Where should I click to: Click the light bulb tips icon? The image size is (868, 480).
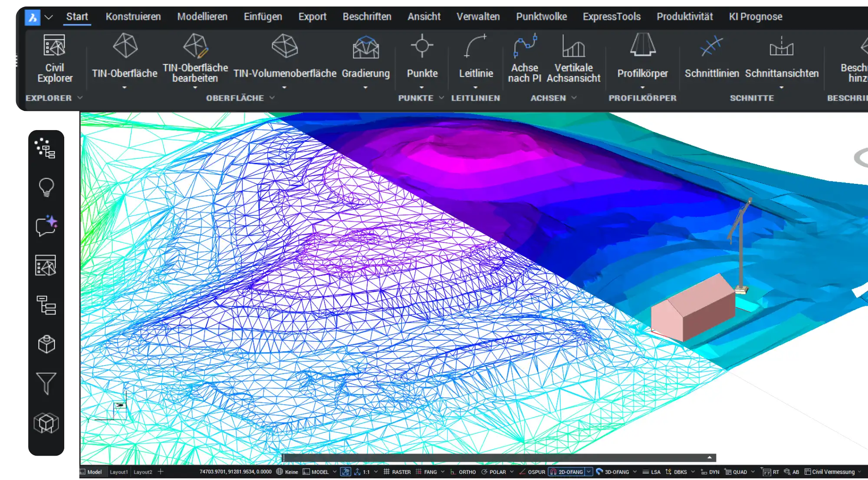pos(46,188)
